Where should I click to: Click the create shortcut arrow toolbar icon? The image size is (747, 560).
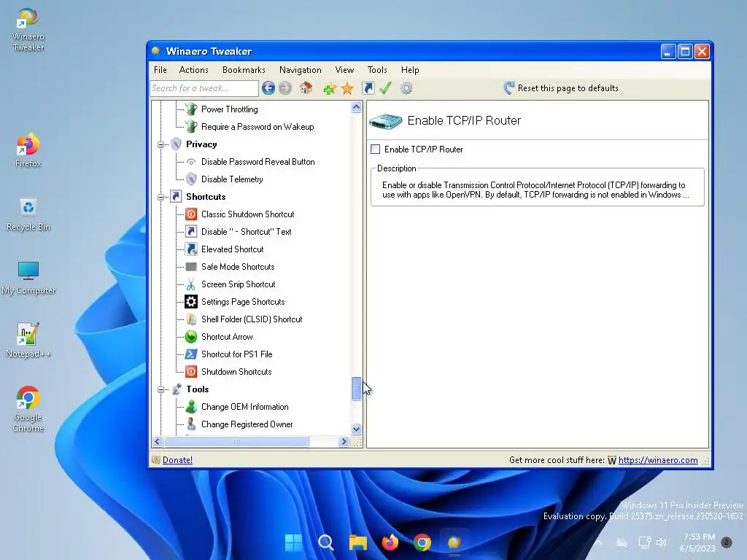tap(368, 88)
